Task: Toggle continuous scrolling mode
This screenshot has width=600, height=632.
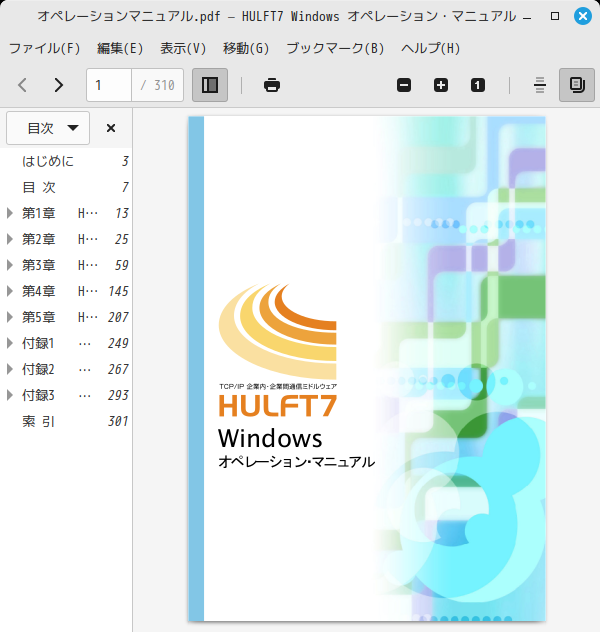Action: click(x=540, y=85)
